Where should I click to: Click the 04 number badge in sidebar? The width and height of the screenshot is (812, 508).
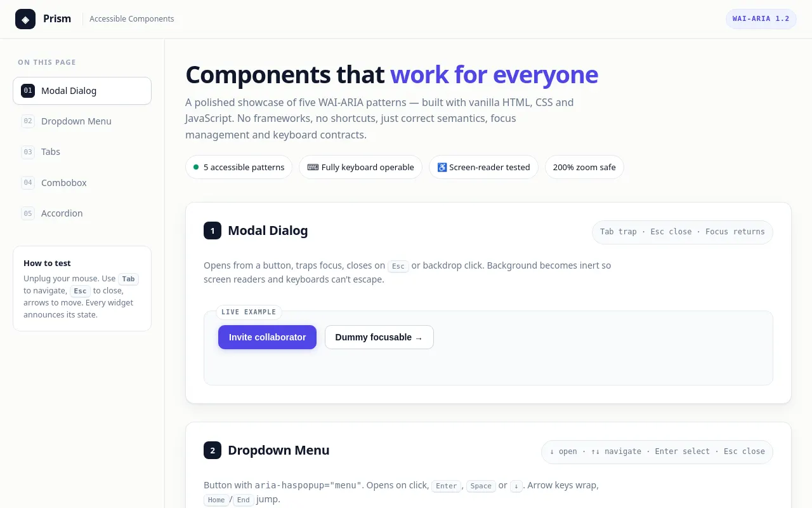click(28, 183)
